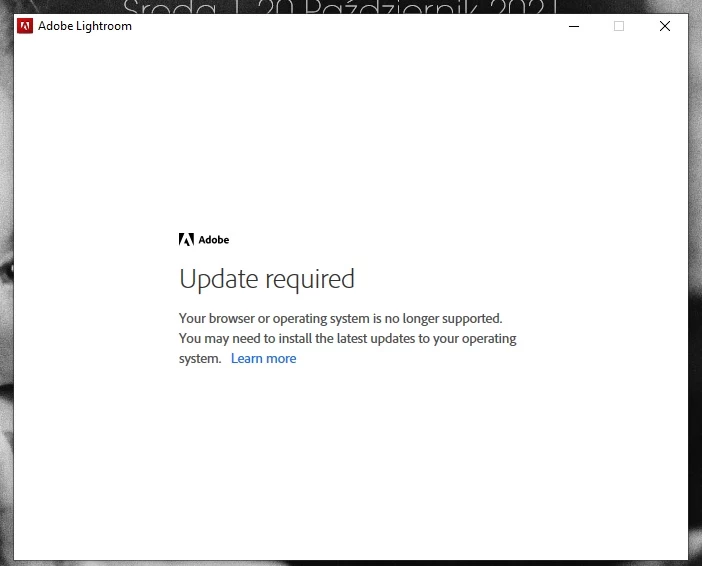Click the 'Adobe Lightroom' window title text
The image size is (702, 566).
tap(85, 26)
